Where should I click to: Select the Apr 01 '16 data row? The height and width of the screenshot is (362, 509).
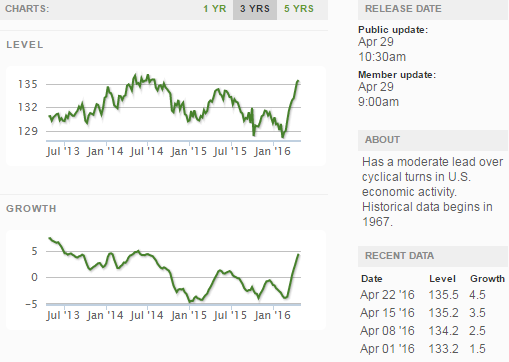tap(433, 349)
